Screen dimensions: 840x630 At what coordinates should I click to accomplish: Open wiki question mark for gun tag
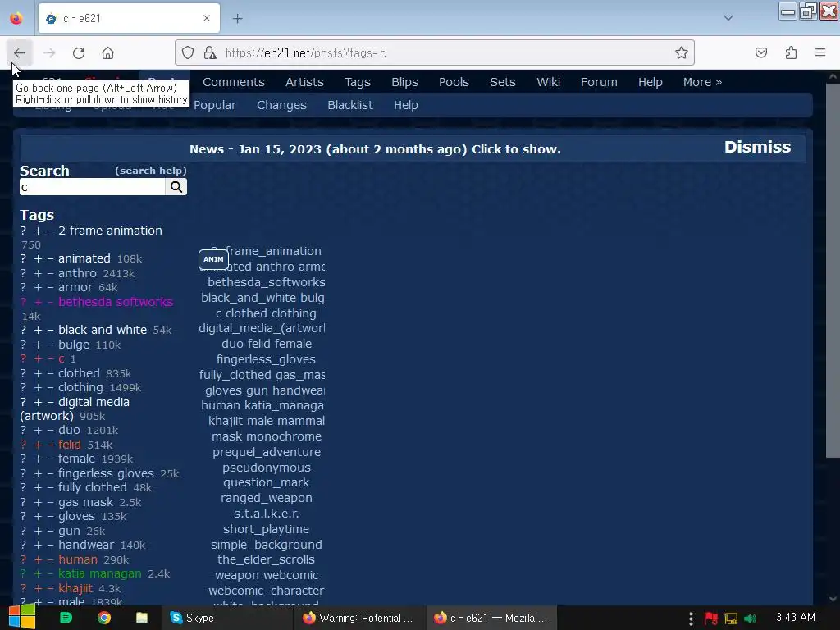pos(23,531)
